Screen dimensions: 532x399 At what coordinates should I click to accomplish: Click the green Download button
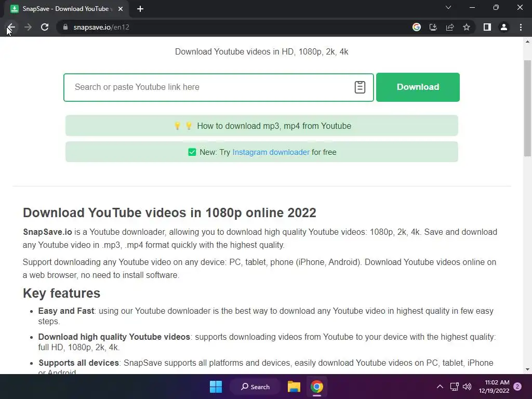coord(418,87)
